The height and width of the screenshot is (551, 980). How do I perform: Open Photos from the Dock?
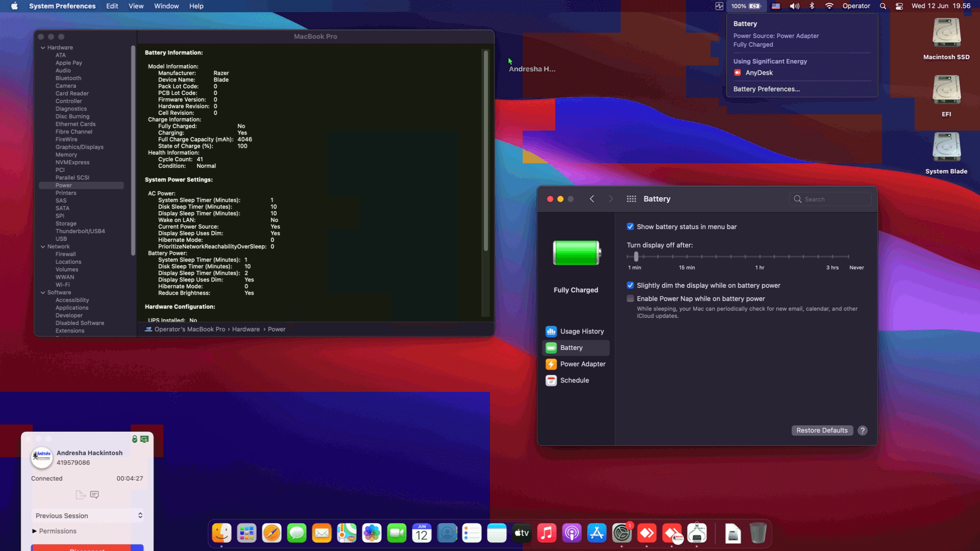coord(372,534)
